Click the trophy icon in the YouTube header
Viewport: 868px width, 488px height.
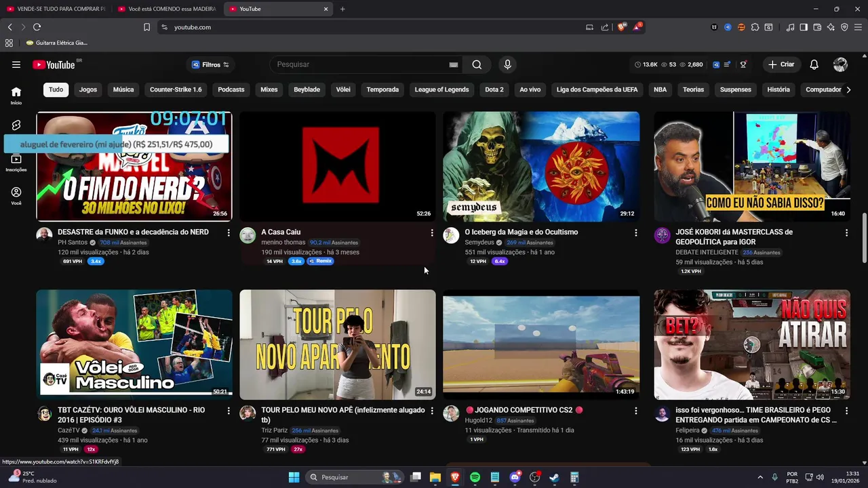(744, 64)
